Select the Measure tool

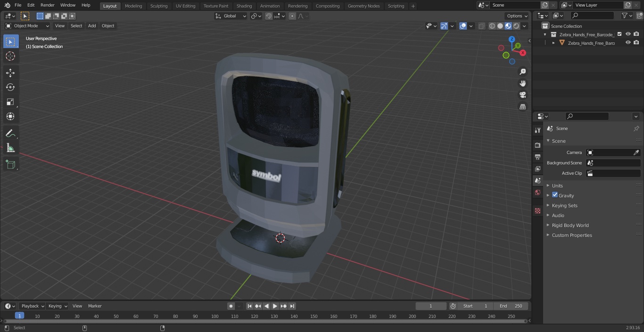click(x=10, y=148)
